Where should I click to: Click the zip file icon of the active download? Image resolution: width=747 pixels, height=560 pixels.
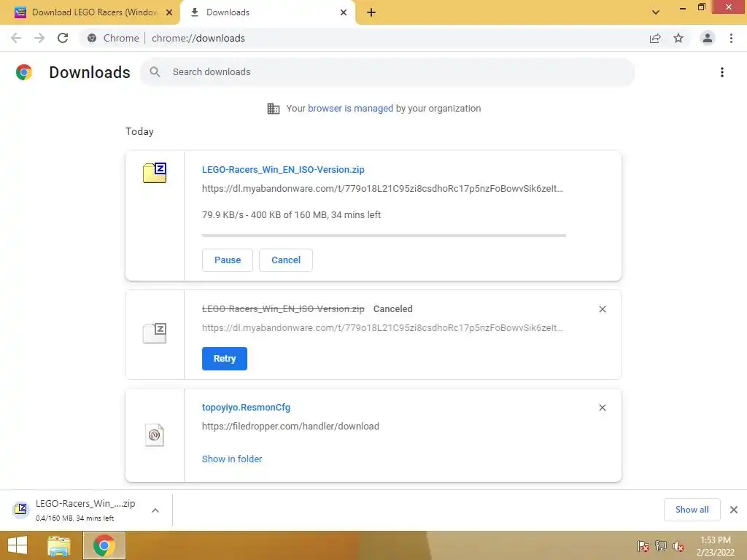[155, 172]
